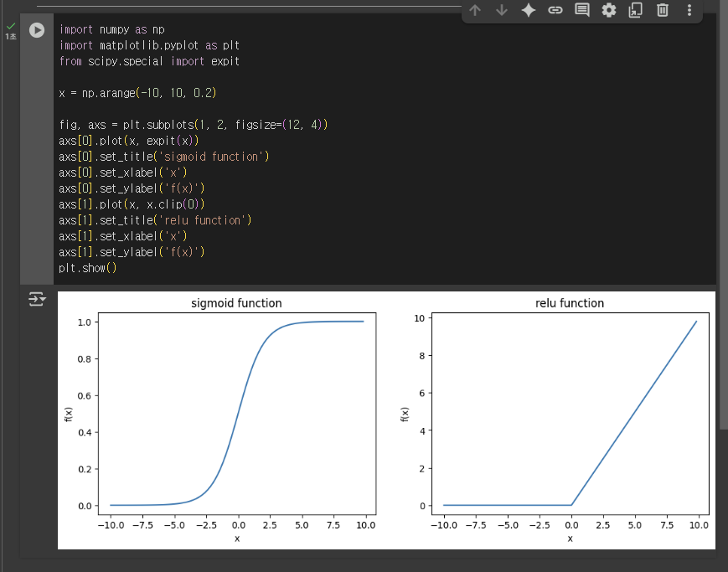This screenshot has height=572, width=728.
Task: Delete the cell with trash icon
Action: 663,10
